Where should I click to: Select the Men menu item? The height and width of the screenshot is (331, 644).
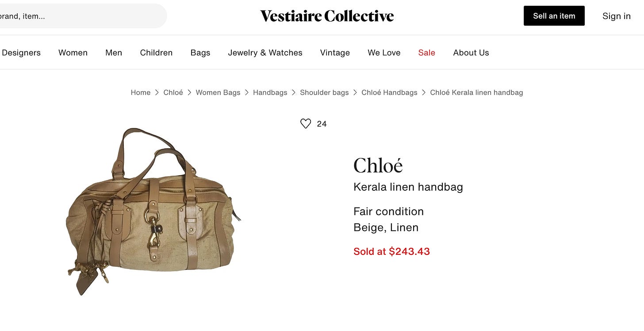pyautogui.click(x=114, y=53)
